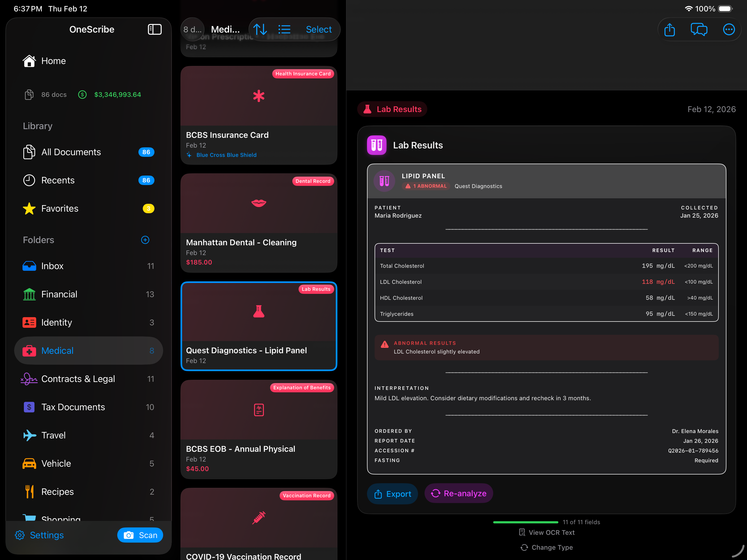Click battery indicator in status bar
The image size is (747, 560).
coord(725,9)
